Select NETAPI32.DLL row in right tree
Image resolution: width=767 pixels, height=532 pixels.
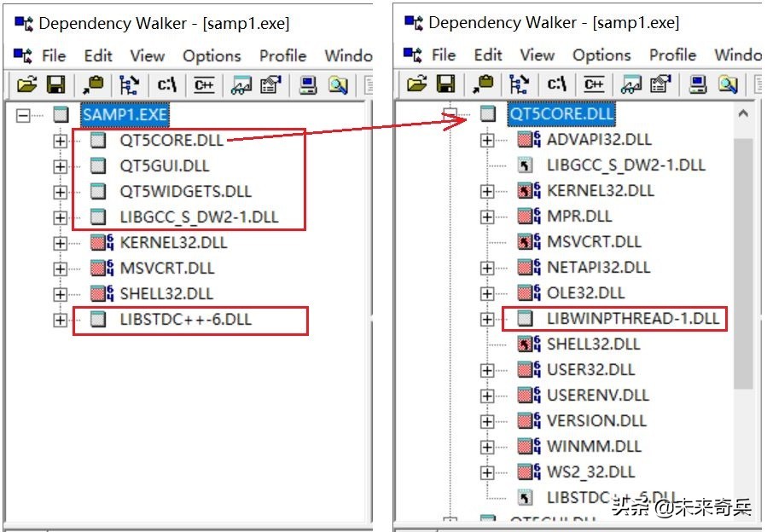coord(598,267)
